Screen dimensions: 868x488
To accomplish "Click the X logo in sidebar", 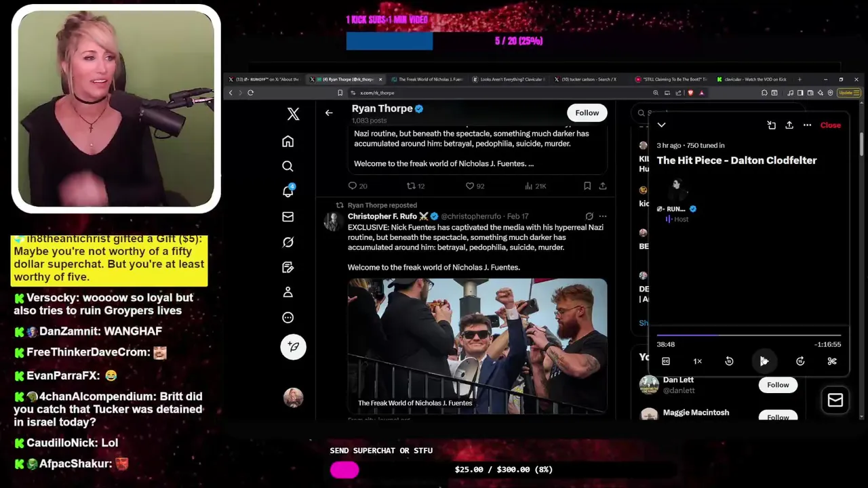I will coord(293,114).
